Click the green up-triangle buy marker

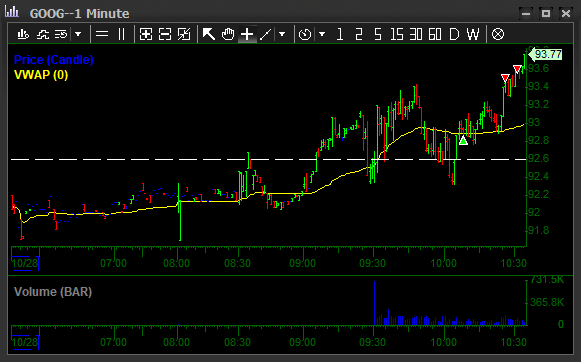pyautogui.click(x=463, y=140)
